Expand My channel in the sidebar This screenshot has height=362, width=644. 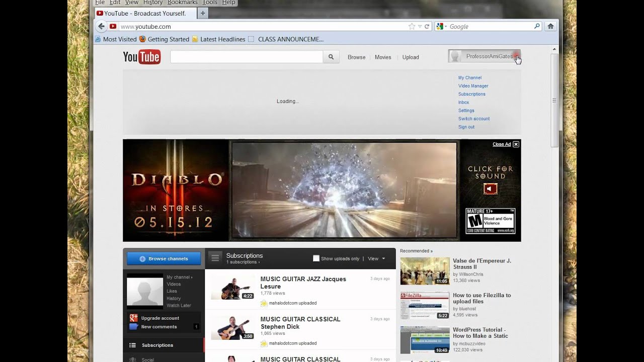coord(180,277)
